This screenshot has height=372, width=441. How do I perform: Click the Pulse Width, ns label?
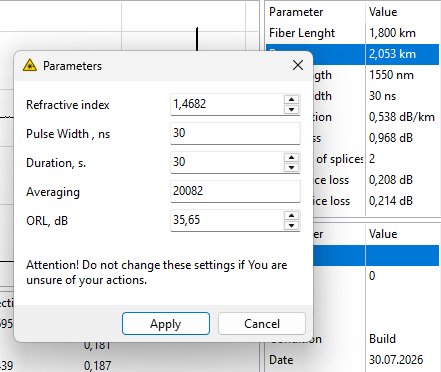pyautogui.click(x=68, y=134)
